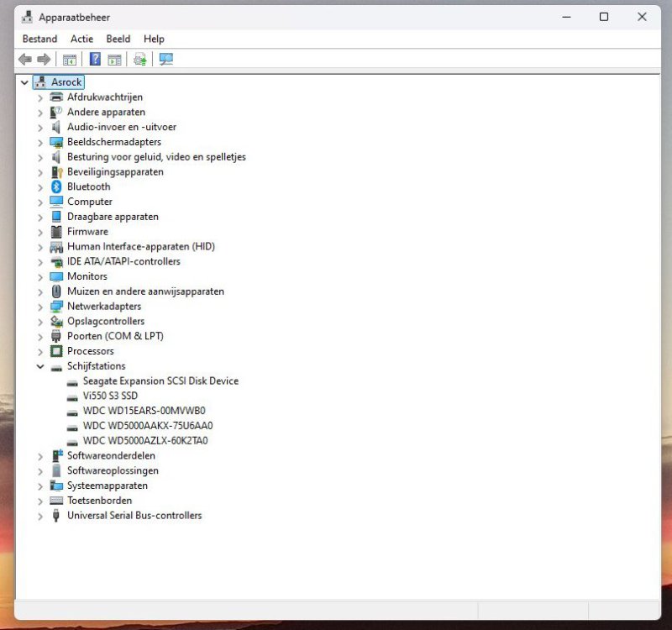Open the Actie menu

(x=81, y=39)
